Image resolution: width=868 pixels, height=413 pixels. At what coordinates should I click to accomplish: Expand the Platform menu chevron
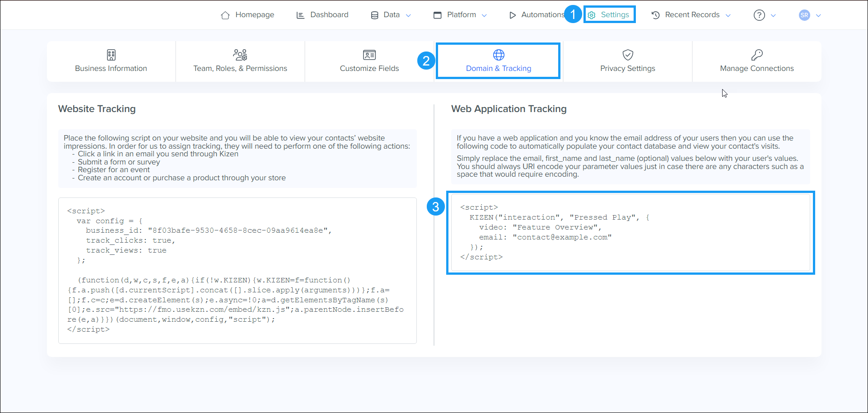coord(484,15)
